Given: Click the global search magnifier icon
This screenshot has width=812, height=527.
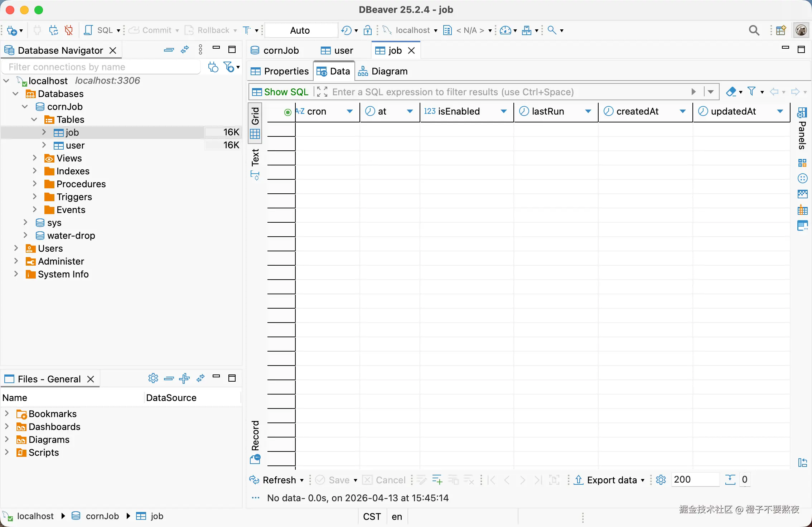Looking at the screenshot, I should tap(754, 30).
